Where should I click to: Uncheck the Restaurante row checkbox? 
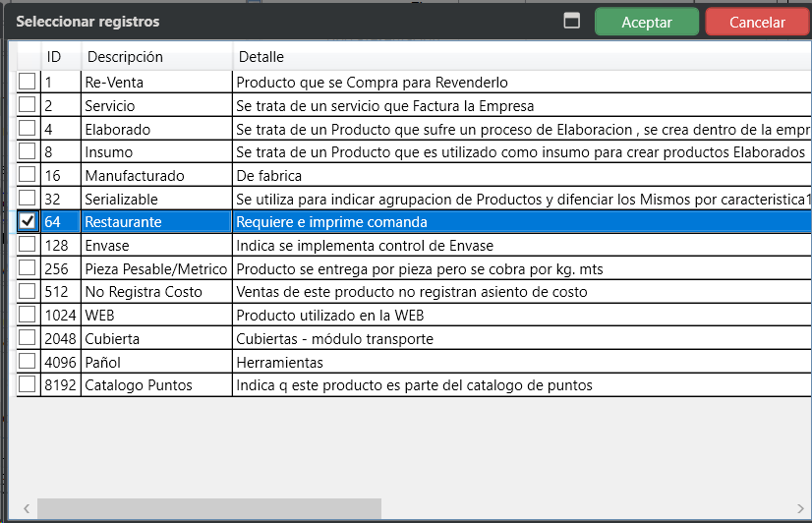point(28,222)
